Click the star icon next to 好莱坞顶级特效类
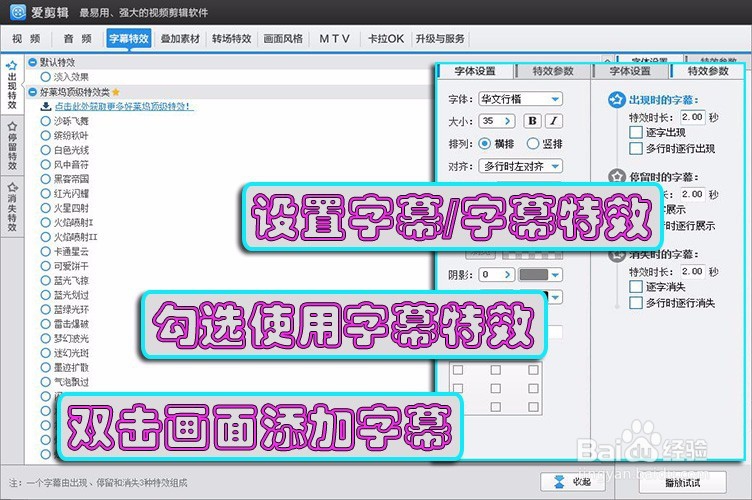The height and width of the screenshot is (500, 752). (x=116, y=92)
